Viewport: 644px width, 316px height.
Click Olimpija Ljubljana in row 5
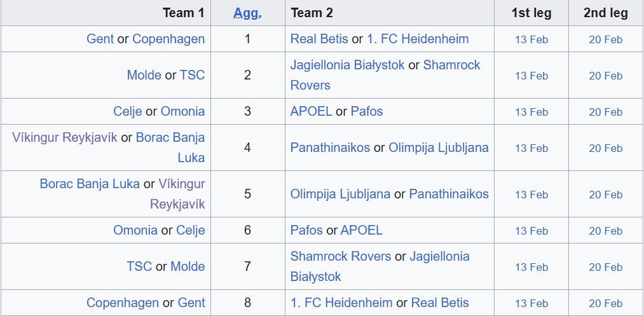click(x=340, y=194)
